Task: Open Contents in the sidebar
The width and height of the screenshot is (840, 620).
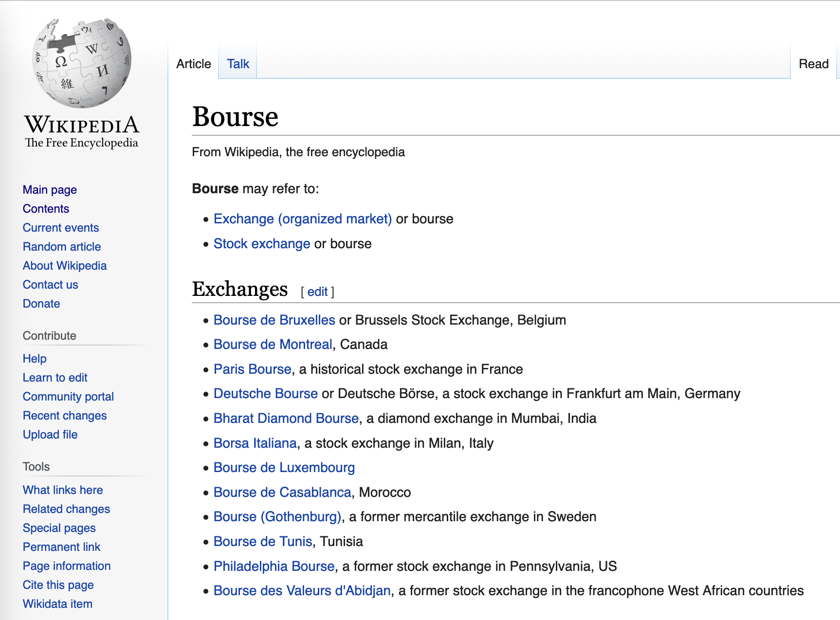Action: point(46,209)
